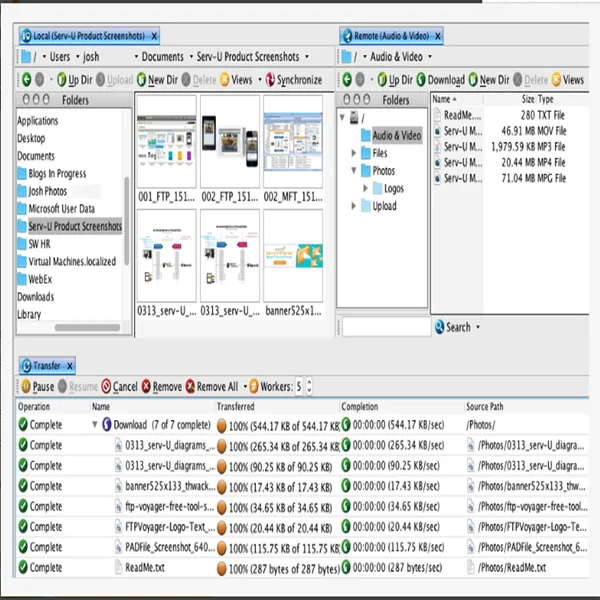
Task: Go back in the Remote pane toolbar
Action: point(347,80)
